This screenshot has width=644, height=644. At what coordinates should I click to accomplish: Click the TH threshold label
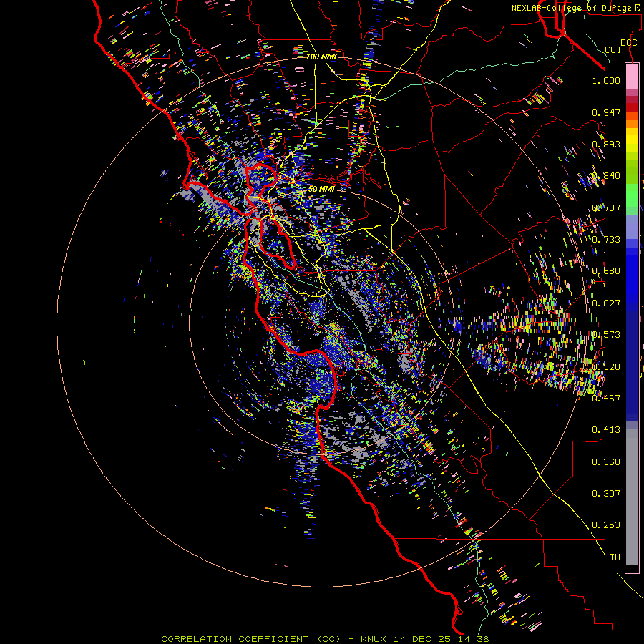615,557
